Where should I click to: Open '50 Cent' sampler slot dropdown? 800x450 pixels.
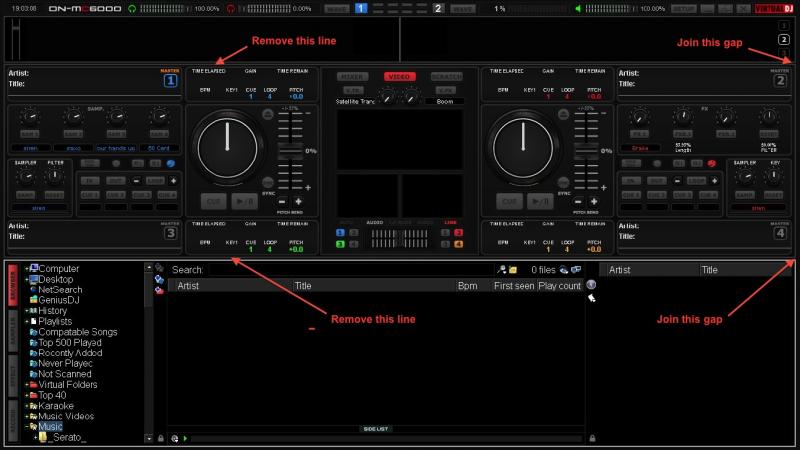(x=159, y=148)
